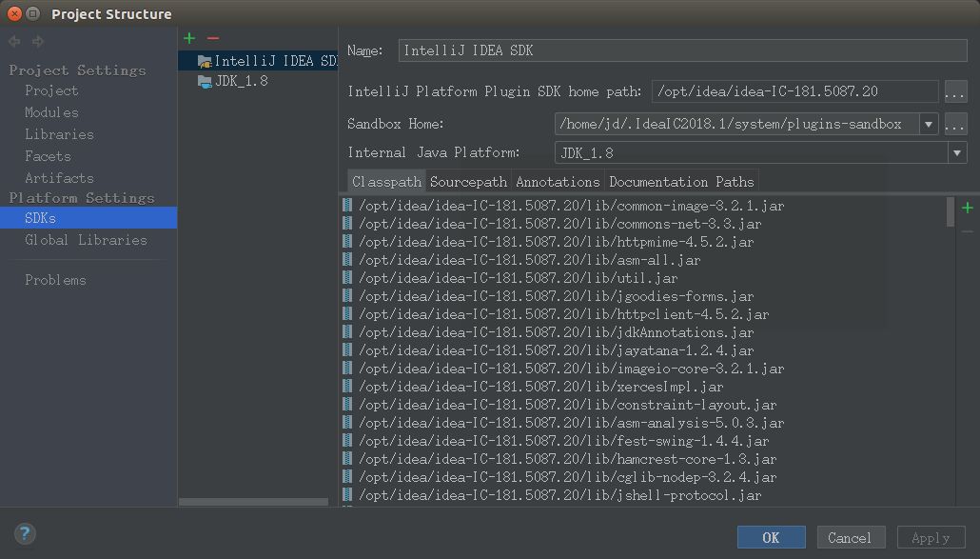Click jar icon of constraint-layout.jar
Image resolution: width=980 pixels, height=559 pixels.
coord(347,405)
